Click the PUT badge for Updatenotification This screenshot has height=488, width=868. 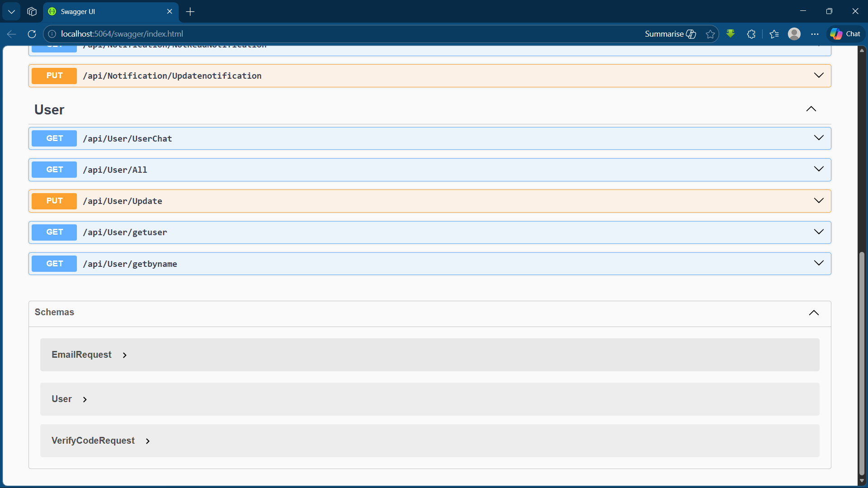[54, 76]
